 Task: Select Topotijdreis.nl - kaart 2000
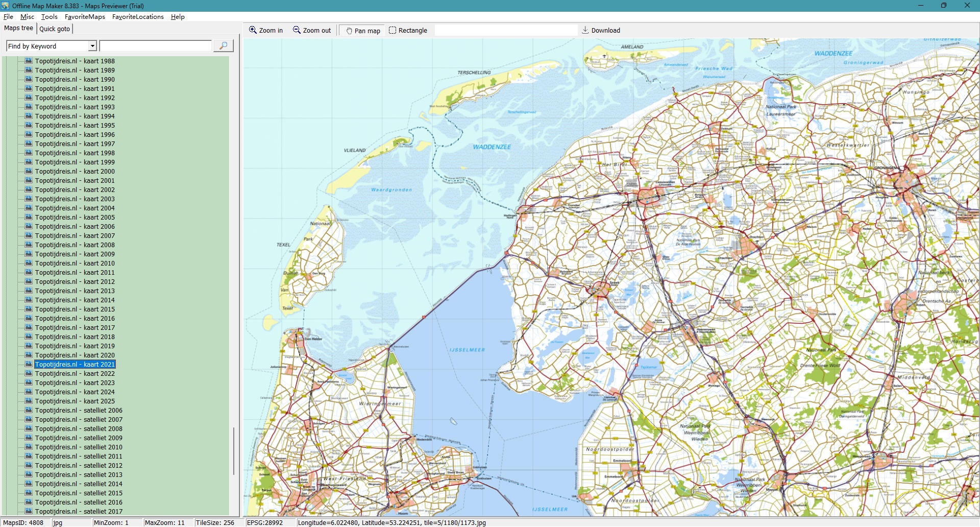click(x=75, y=171)
